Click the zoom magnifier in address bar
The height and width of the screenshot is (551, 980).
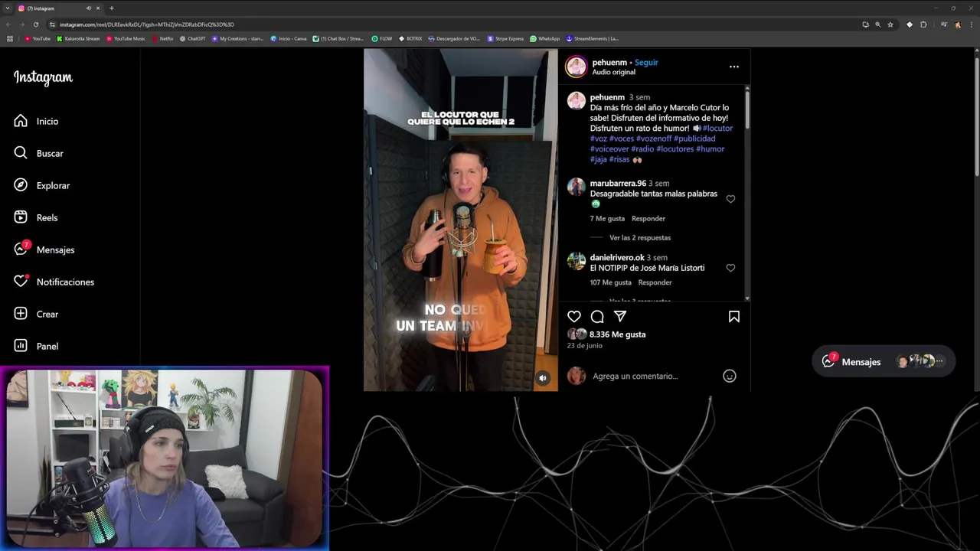click(877, 24)
